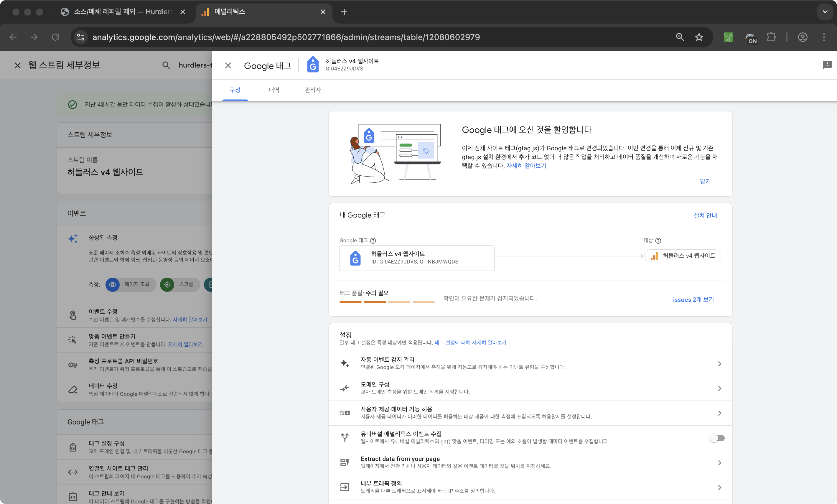Screen dimensions: 837x504
Task: Click the 대상 chip 허들러스 v4 웹사이트
Action: (683, 256)
